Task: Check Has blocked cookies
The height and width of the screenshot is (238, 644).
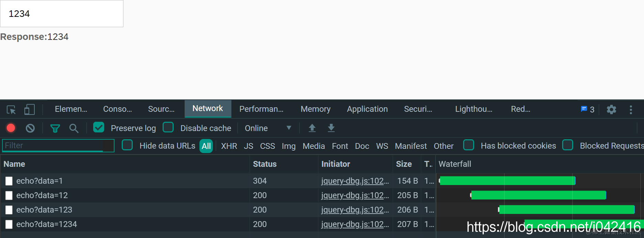Action: (469, 145)
